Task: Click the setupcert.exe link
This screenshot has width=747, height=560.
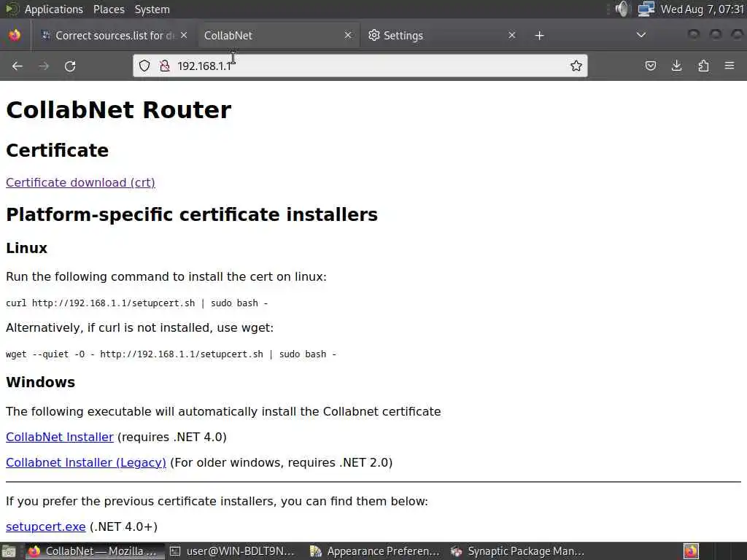Action: 46,526
